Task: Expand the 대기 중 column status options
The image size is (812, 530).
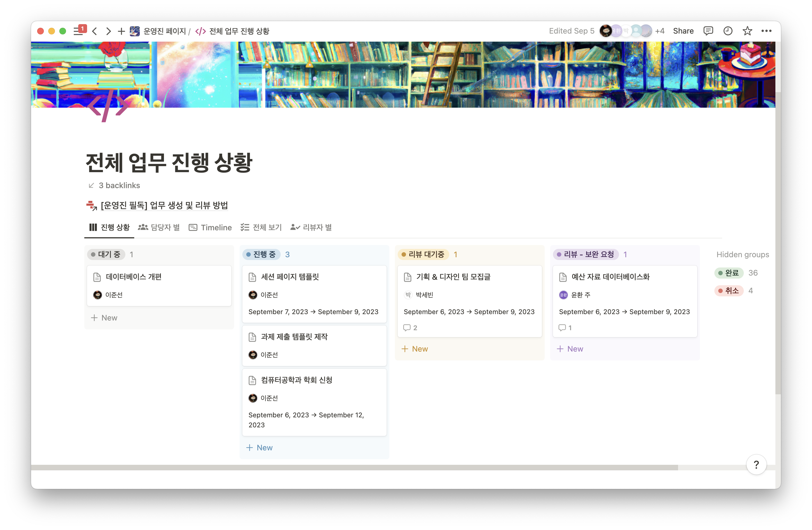Action: 106,254
